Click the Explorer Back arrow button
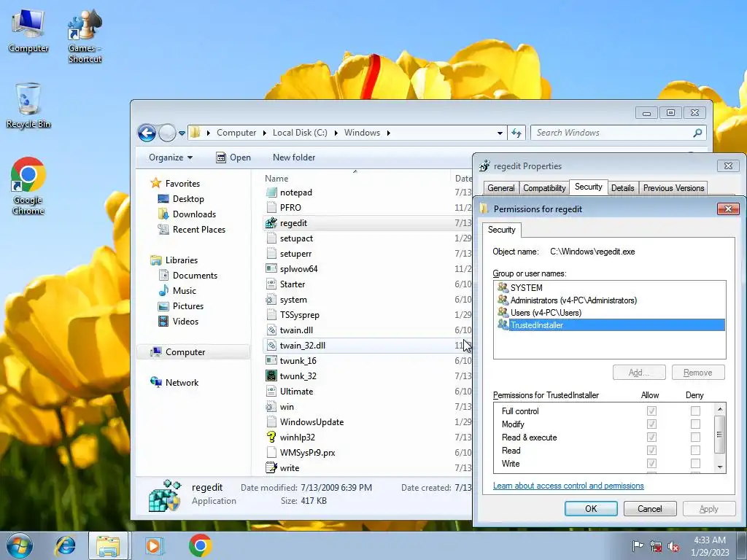Image resolution: width=747 pixels, height=560 pixels. click(147, 133)
